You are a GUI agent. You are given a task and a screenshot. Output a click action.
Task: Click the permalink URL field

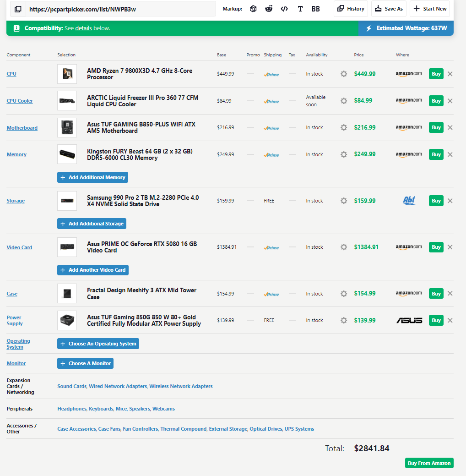pos(121,9)
